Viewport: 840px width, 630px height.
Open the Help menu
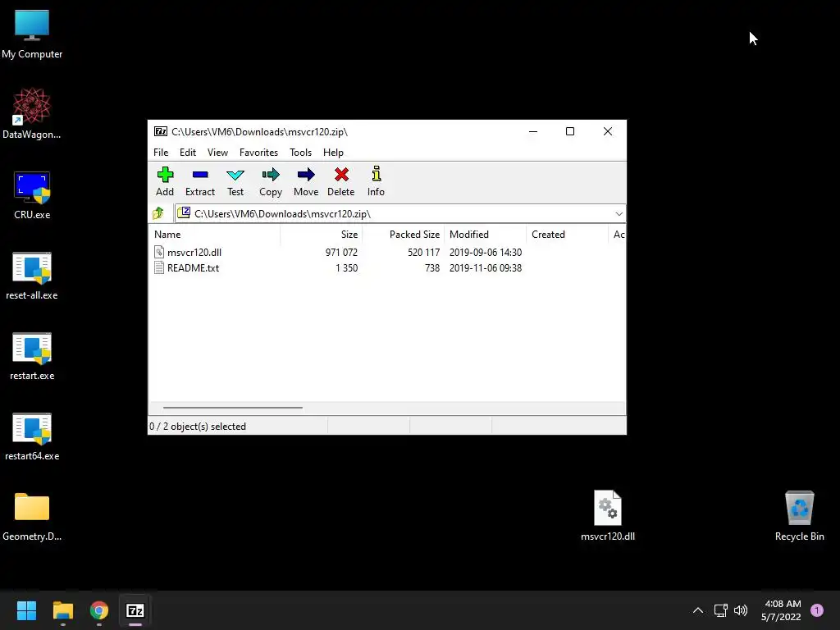(333, 152)
